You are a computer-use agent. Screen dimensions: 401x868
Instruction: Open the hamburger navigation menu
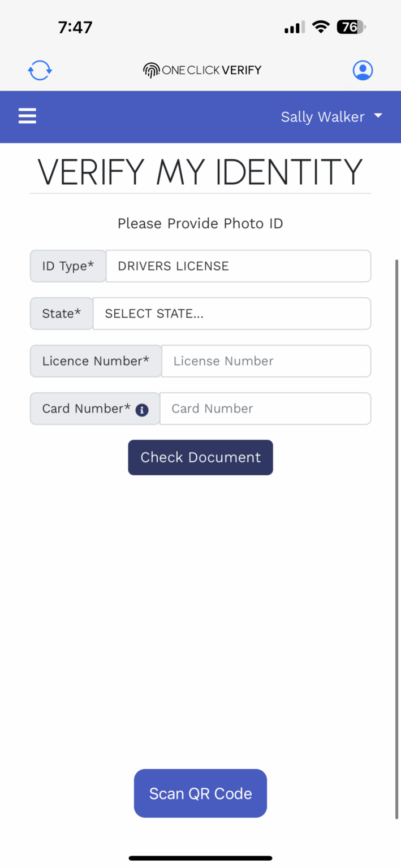click(x=27, y=116)
